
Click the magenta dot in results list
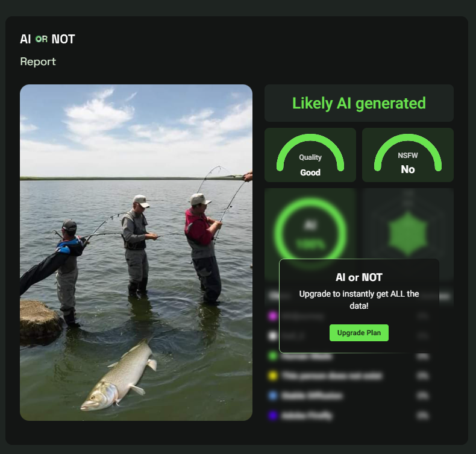tap(272, 316)
